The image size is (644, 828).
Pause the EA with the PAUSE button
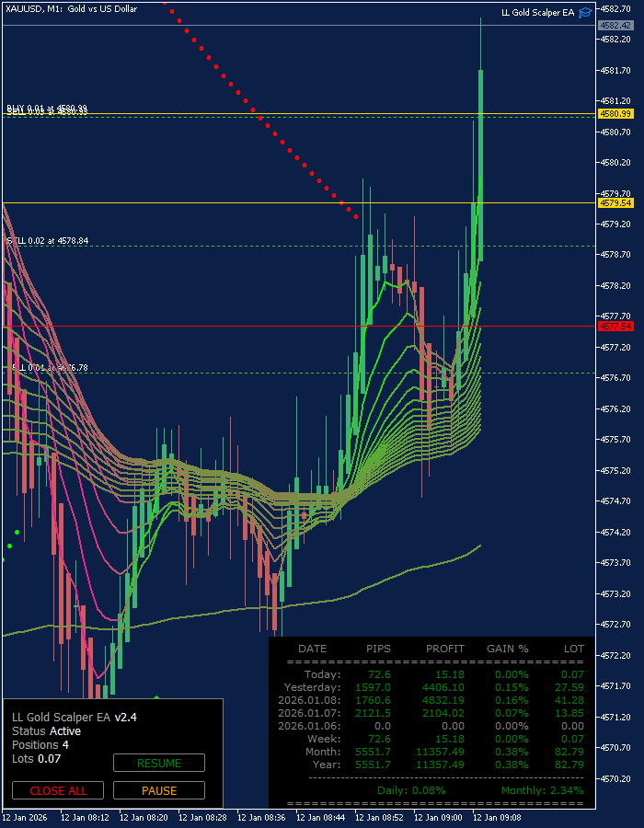(159, 790)
